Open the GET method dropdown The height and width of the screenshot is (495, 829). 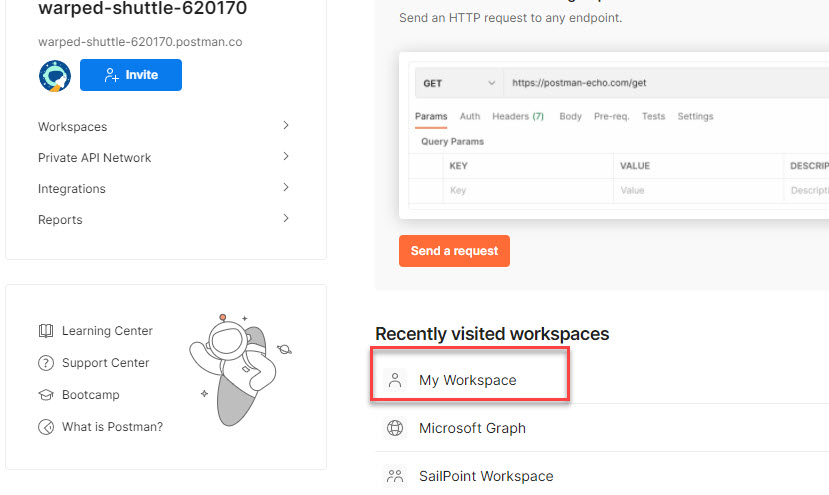(x=459, y=83)
